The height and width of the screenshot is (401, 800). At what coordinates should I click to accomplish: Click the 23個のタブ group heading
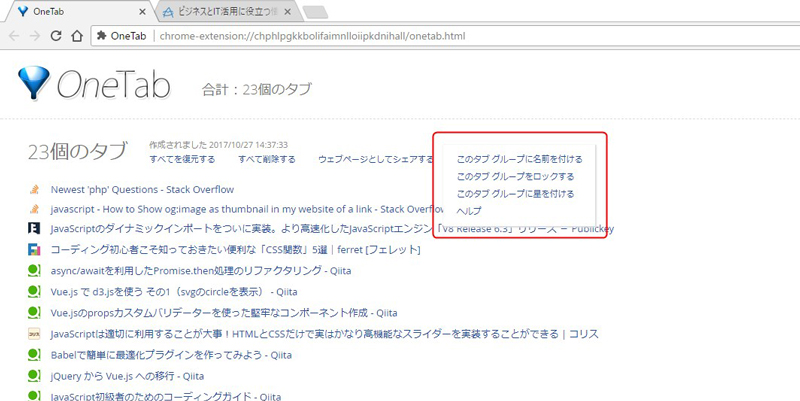pyautogui.click(x=77, y=152)
